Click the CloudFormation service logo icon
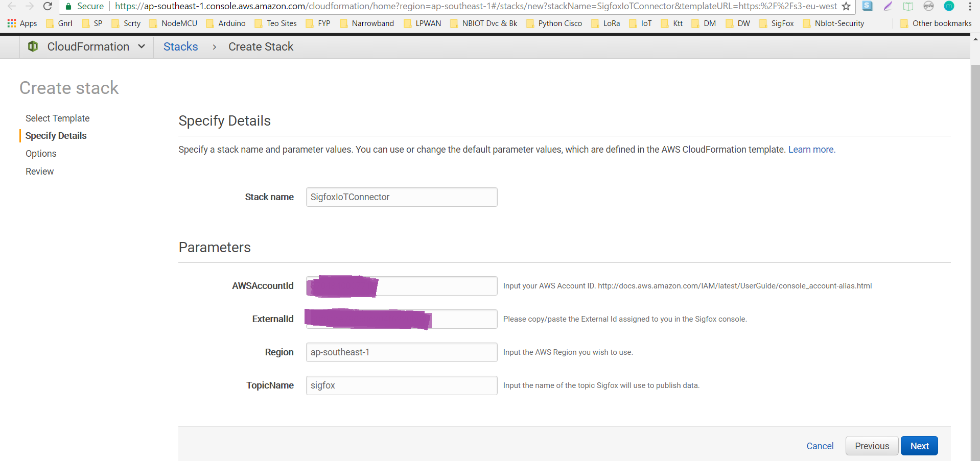The height and width of the screenshot is (461, 980). [x=33, y=46]
